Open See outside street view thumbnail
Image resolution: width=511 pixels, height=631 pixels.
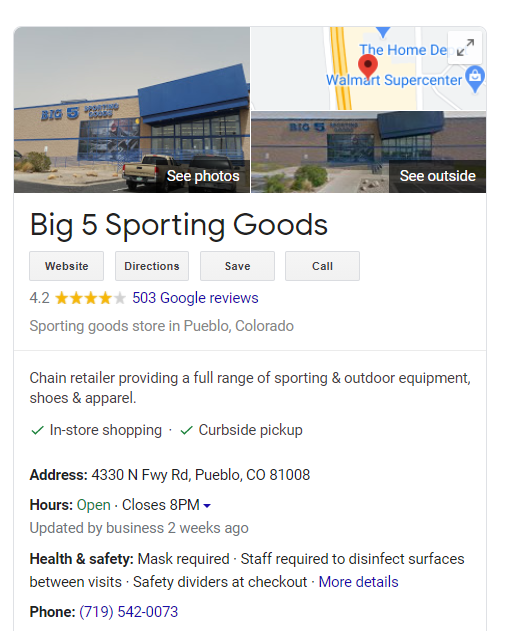click(x=369, y=152)
